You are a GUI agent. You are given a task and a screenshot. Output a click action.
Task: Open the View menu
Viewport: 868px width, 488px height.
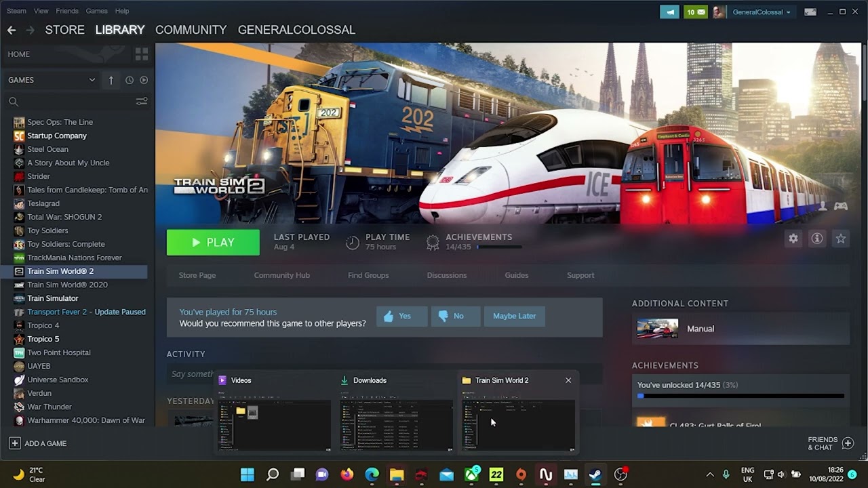pos(41,11)
